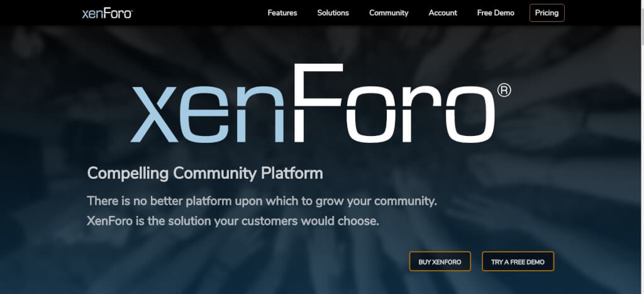Screen dimensions: 644x294
Task: Select Free Demo in the navigation bar
Action: (496, 13)
